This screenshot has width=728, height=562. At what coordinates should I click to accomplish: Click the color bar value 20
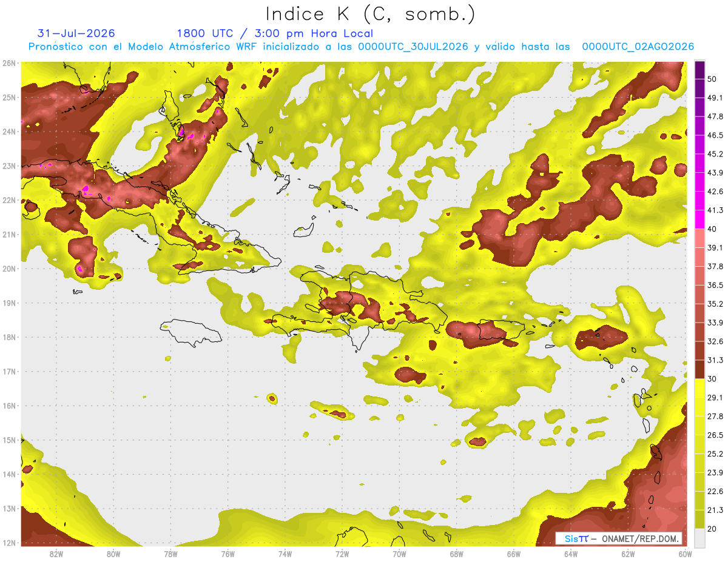click(712, 529)
